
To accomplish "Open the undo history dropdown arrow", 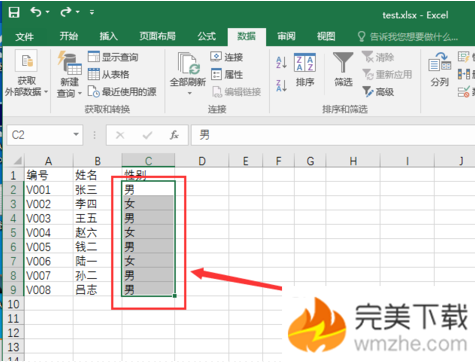I will [47, 12].
